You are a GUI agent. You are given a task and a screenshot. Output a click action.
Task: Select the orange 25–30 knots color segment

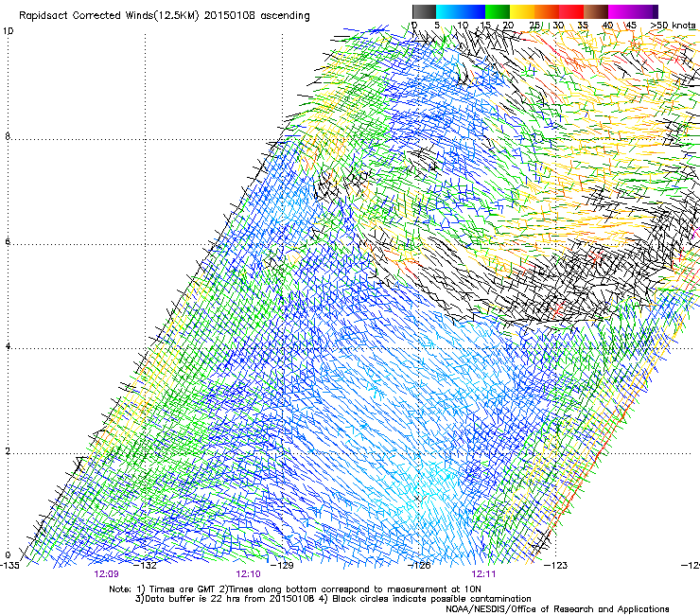click(547, 11)
